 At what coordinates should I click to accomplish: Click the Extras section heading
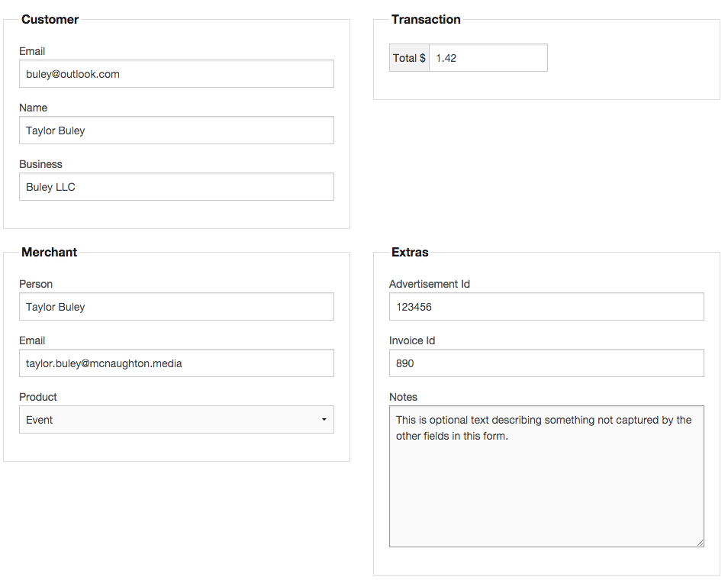tap(410, 253)
